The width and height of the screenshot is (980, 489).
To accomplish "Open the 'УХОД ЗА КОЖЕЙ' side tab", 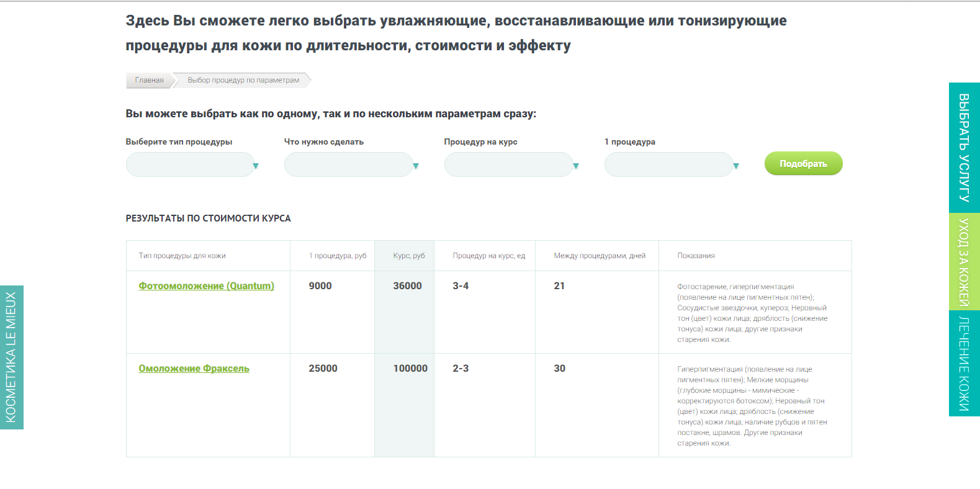I will pyautogui.click(x=964, y=261).
